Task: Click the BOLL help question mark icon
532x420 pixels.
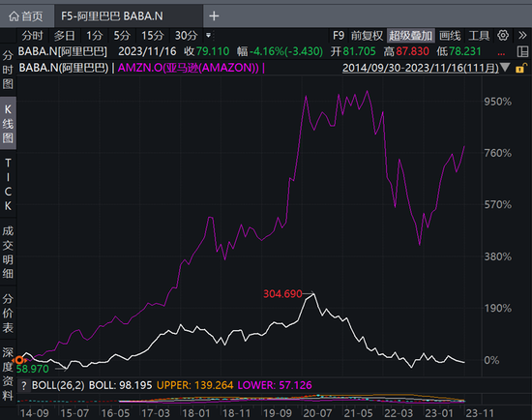Action: click(x=24, y=386)
